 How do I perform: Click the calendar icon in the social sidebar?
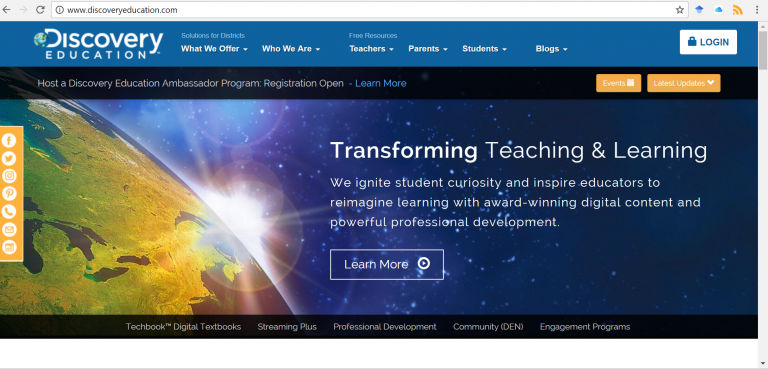point(9,247)
